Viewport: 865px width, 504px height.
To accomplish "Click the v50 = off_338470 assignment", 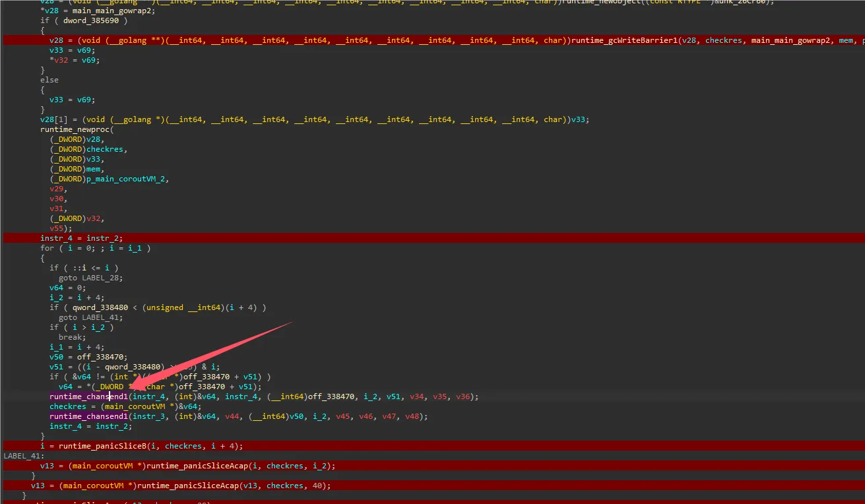I will coord(88,357).
